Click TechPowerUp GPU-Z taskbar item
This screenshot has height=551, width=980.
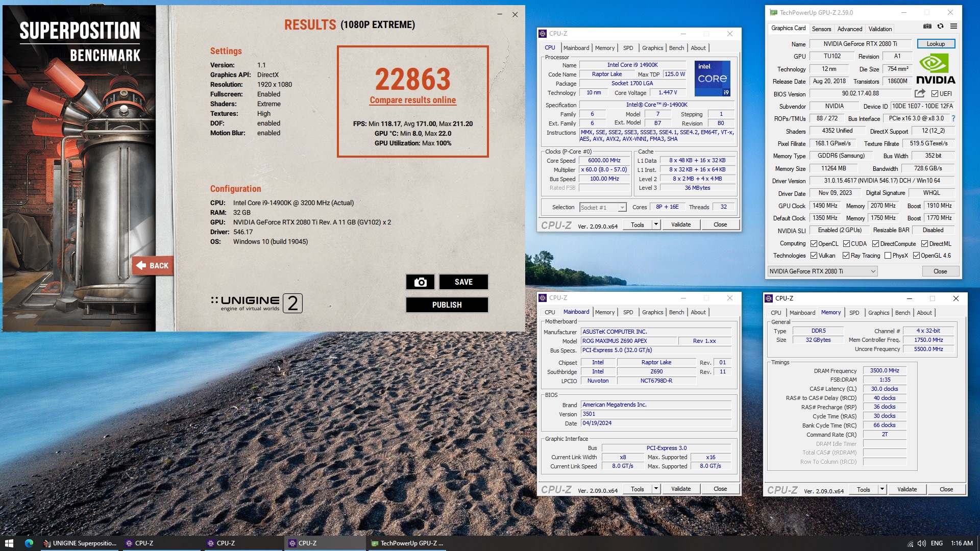[407, 543]
